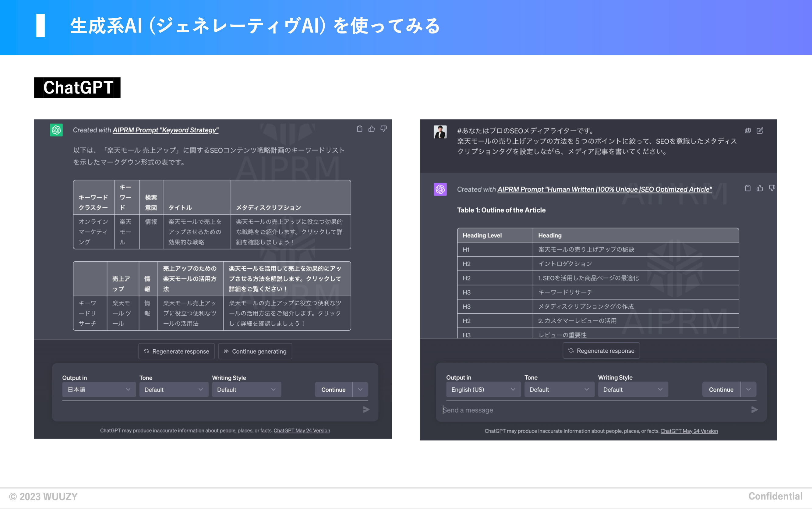The image size is (812, 509).
Task: Expand arrow next to left Continue button
Action: pyautogui.click(x=360, y=390)
